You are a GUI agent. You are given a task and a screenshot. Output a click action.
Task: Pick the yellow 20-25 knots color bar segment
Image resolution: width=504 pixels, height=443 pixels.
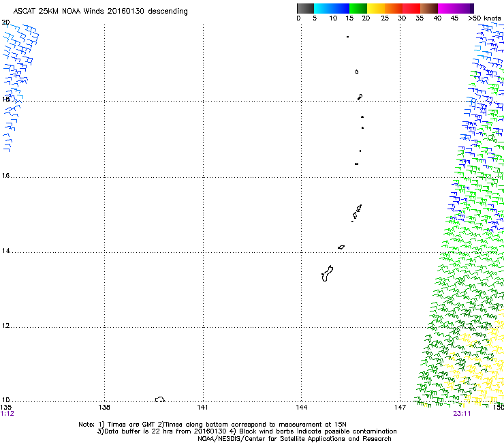pos(376,8)
